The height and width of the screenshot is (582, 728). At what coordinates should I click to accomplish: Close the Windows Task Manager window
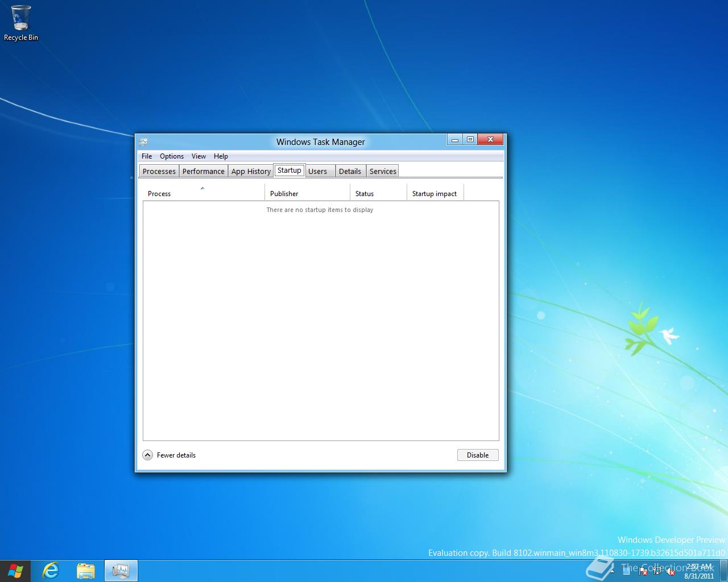pyautogui.click(x=491, y=140)
